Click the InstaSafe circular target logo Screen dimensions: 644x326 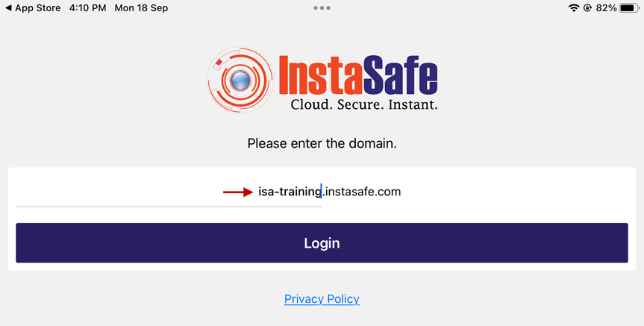(240, 80)
